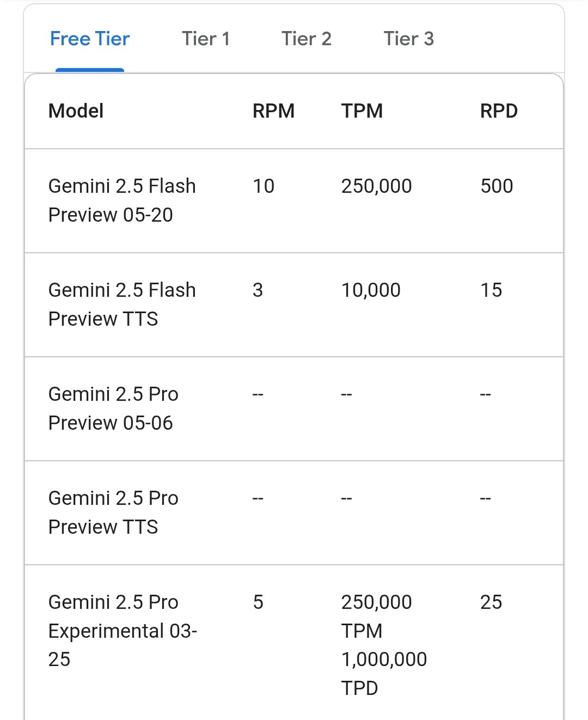588x720 pixels.
Task: Switch to the Tier 1 tab
Action: (x=206, y=39)
